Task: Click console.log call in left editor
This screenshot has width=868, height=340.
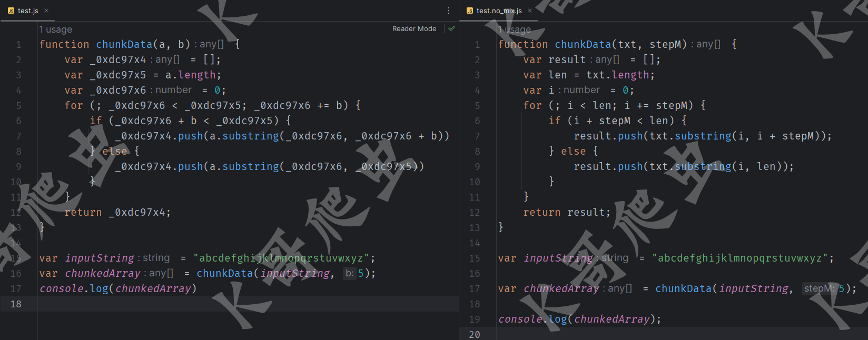Action: (118, 289)
